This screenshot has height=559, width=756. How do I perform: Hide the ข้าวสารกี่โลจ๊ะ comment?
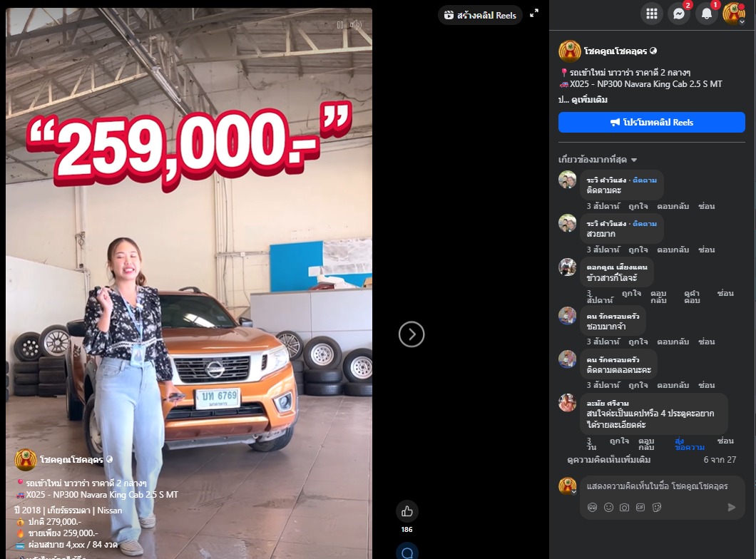coord(725,293)
